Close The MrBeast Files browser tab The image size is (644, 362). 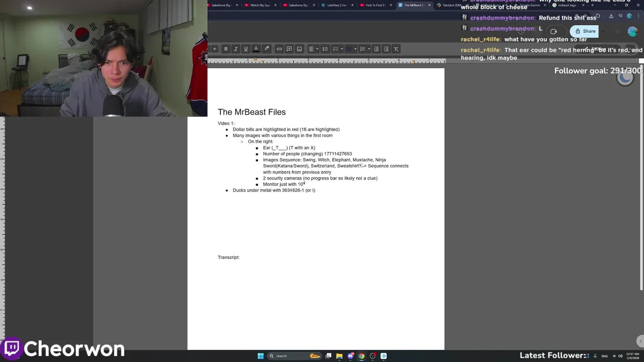(429, 5)
